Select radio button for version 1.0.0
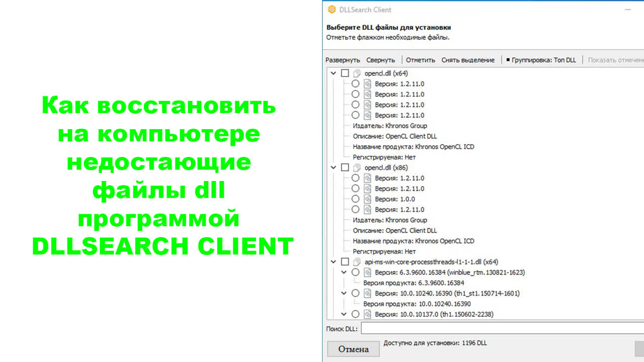Viewport: 644px width, 362px height. tap(355, 199)
